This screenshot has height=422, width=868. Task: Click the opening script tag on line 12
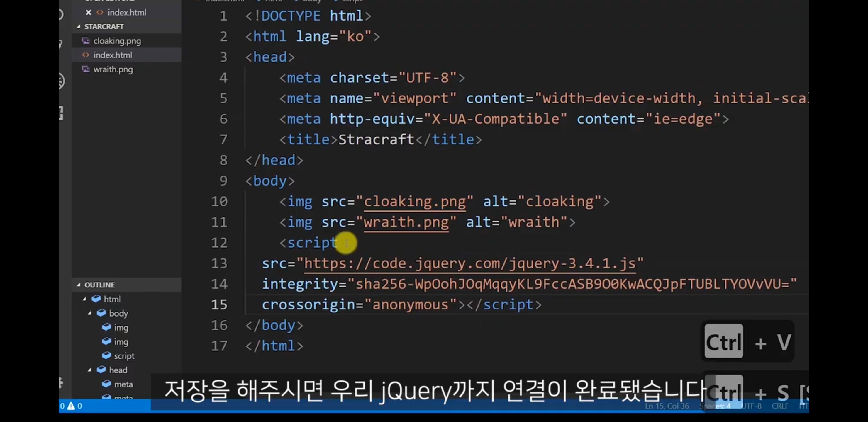(308, 243)
